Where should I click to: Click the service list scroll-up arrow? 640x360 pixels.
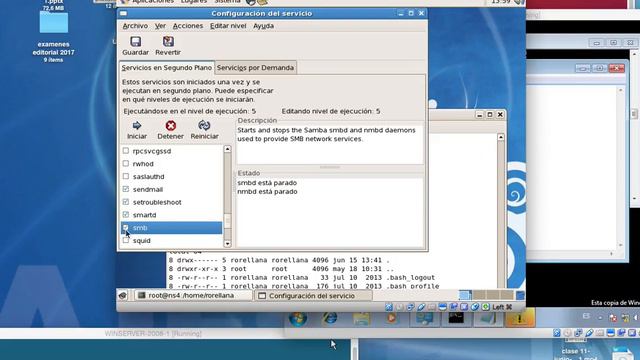pyautogui.click(x=227, y=149)
